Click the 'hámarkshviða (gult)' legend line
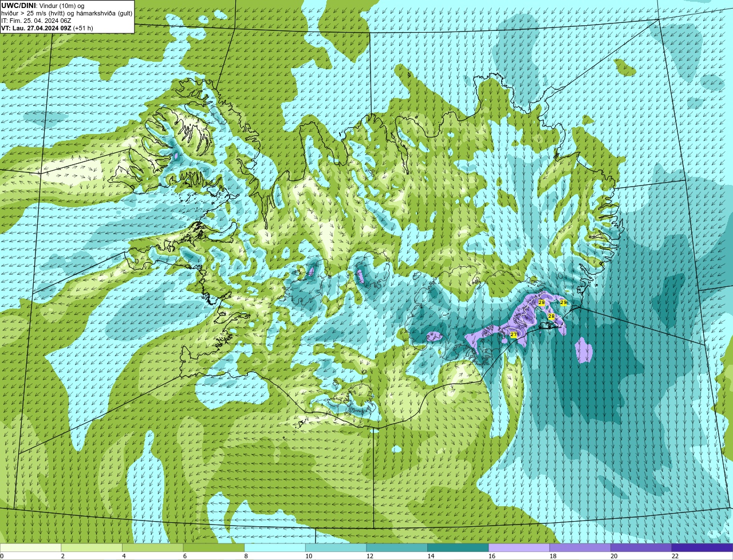This screenshot has width=733, height=560. pos(103,13)
